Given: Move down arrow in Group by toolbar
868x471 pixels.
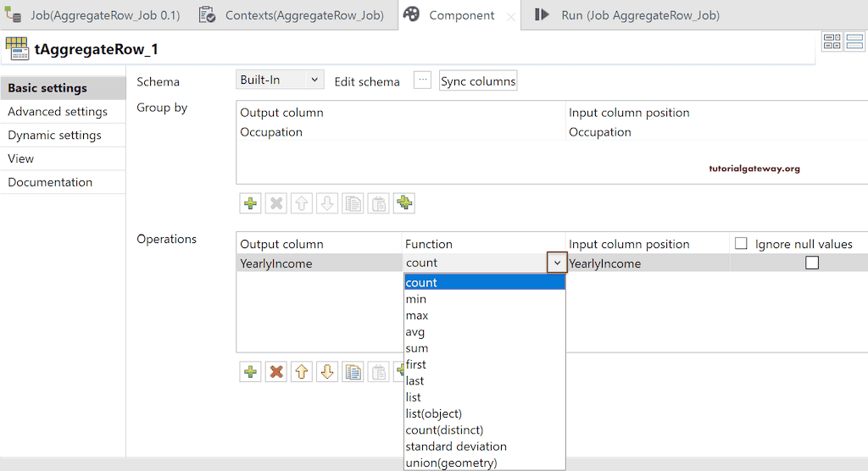Looking at the screenshot, I should (327, 203).
